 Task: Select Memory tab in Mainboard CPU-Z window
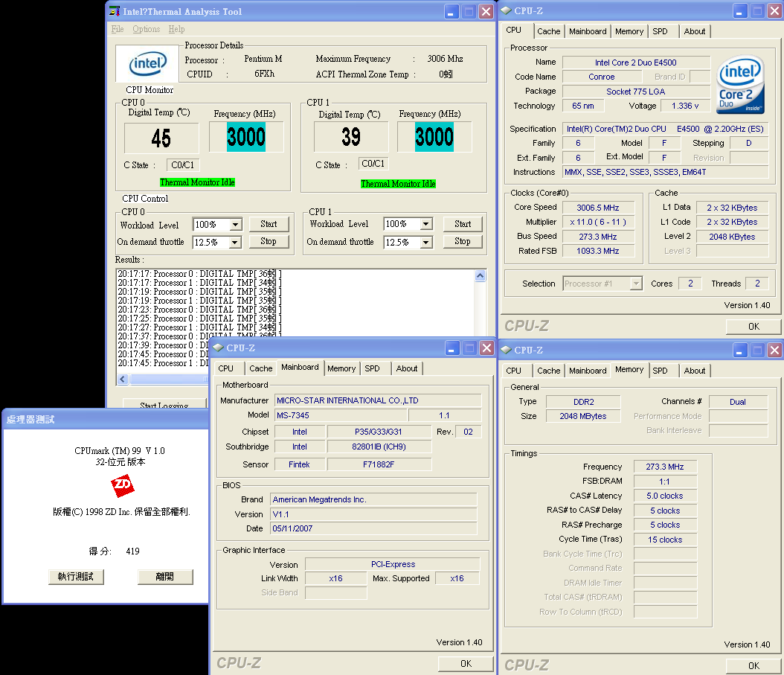[341, 369]
